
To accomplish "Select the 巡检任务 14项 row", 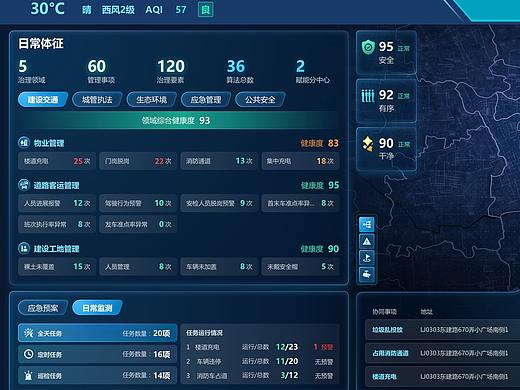I will [x=98, y=375].
